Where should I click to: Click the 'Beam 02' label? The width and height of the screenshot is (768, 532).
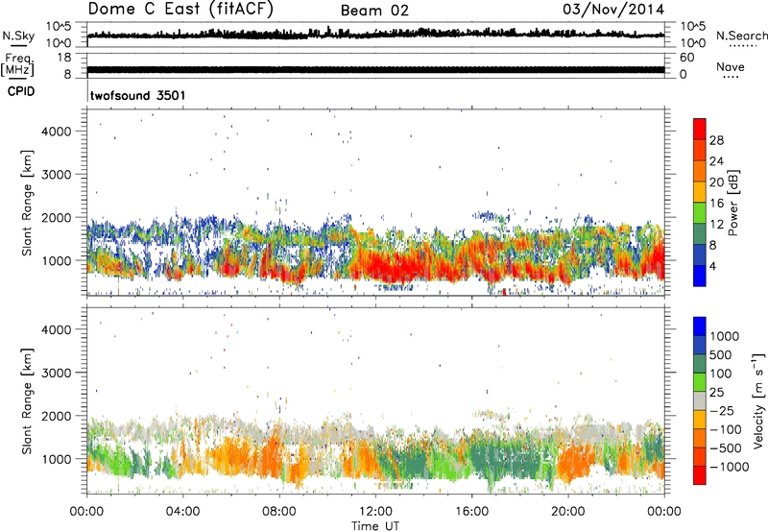tap(374, 11)
